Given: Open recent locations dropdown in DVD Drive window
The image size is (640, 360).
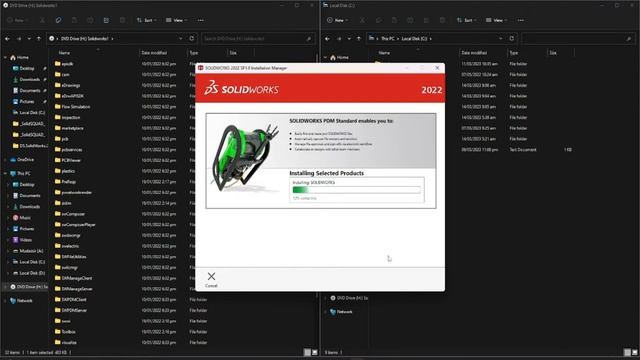Looking at the screenshot, I should (x=29, y=39).
